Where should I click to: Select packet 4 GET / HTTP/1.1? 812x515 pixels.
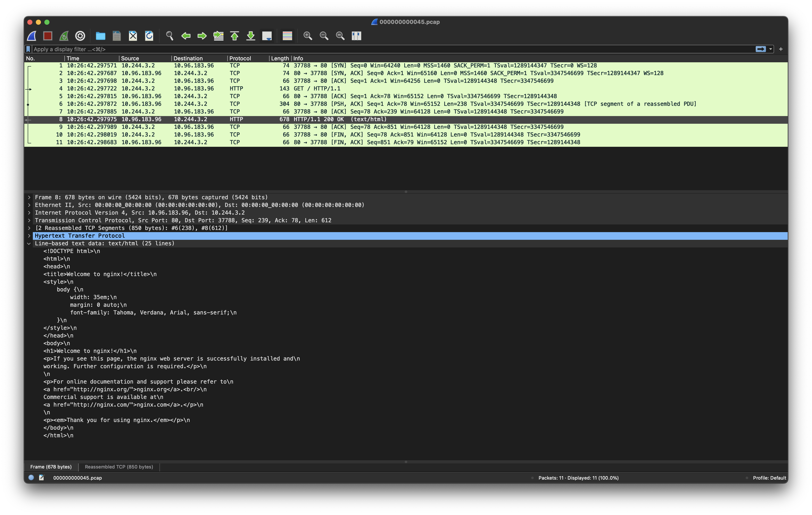406,88
